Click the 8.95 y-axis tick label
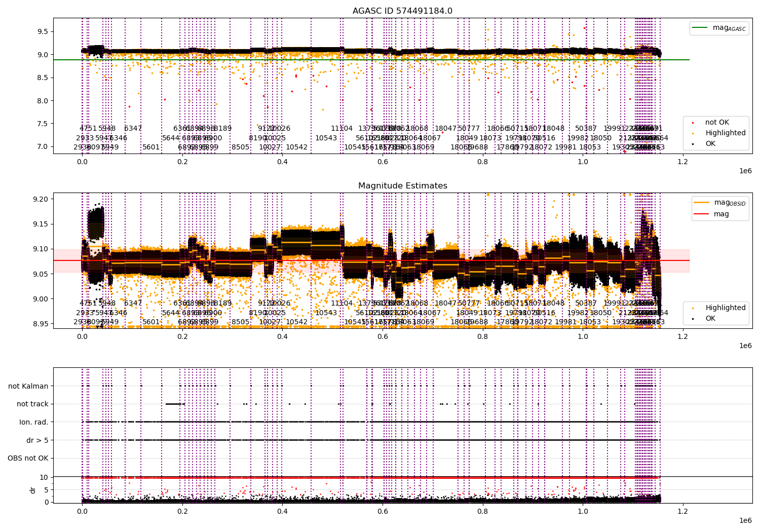The height and width of the screenshot is (532, 760). coord(41,324)
